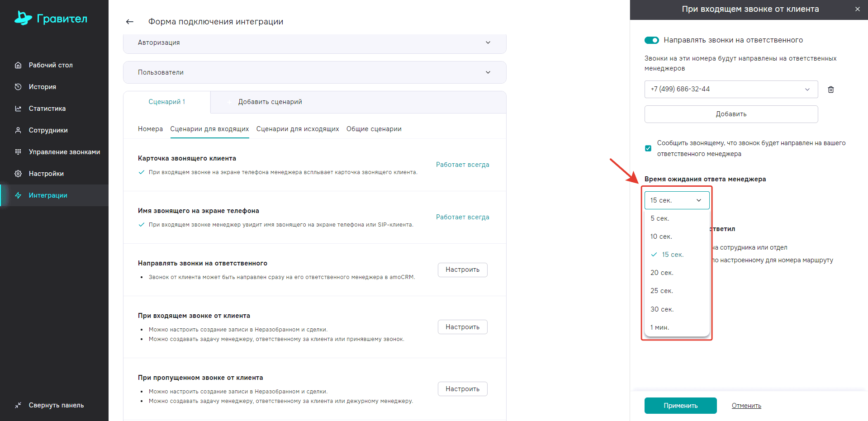Go to Статистика chart icon

click(x=18, y=109)
